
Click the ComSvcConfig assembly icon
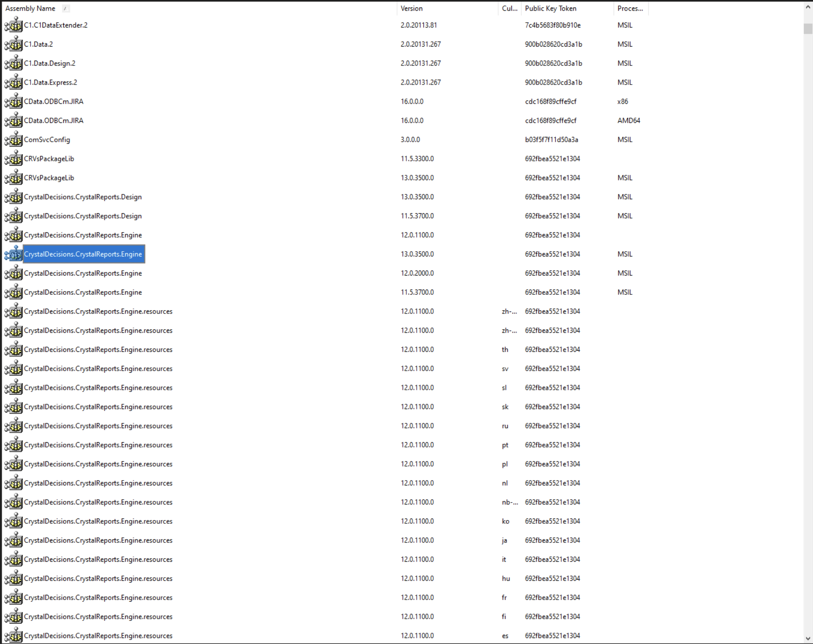pos(13,140)
